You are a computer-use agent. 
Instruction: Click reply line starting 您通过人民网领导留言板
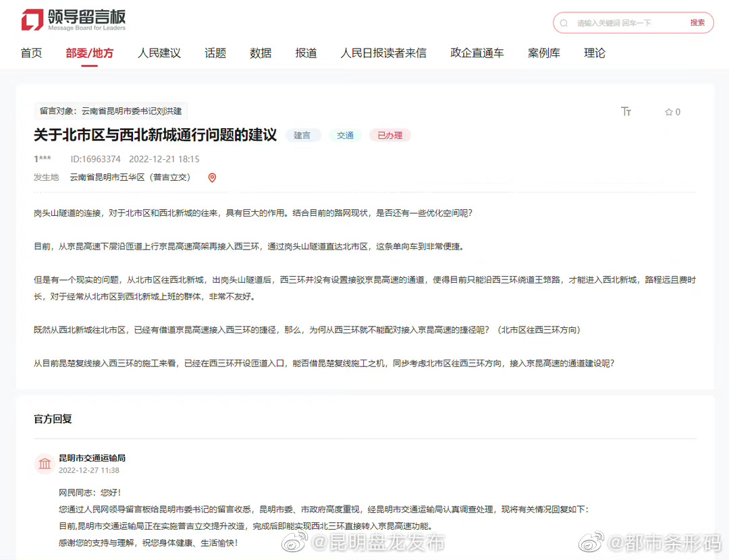[323, 509]
